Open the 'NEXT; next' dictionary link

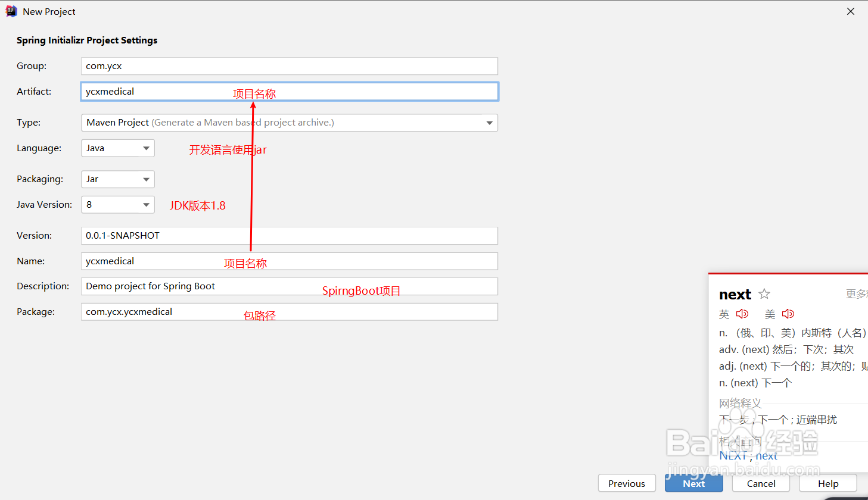[748, 456]
